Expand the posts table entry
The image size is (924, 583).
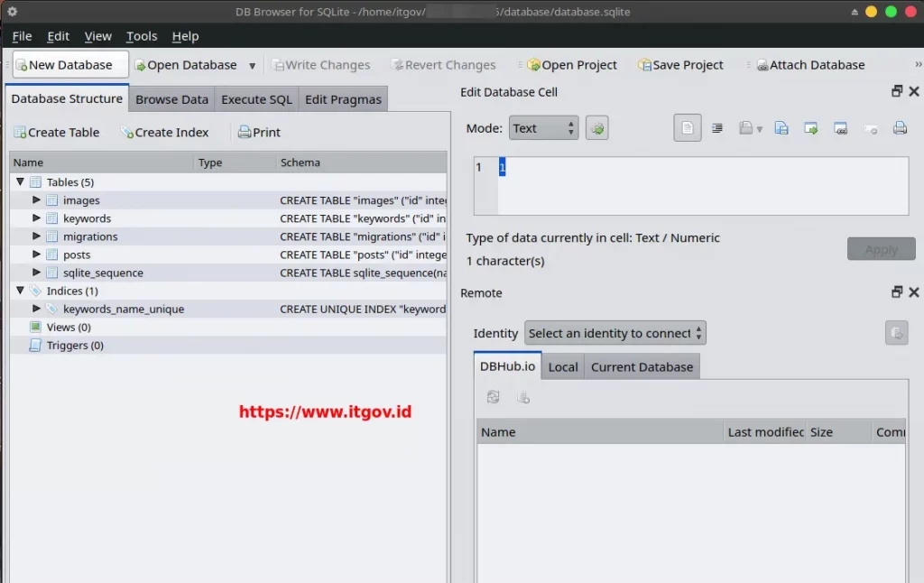click(x=35, y=254)
